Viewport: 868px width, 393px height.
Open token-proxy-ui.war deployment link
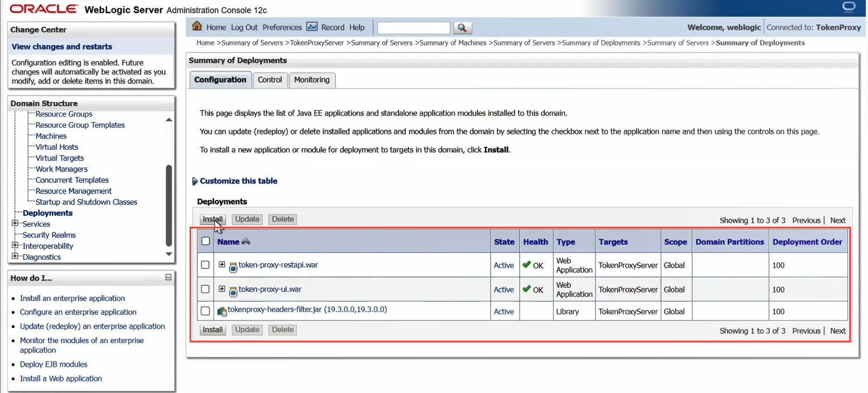coord(270,289)
